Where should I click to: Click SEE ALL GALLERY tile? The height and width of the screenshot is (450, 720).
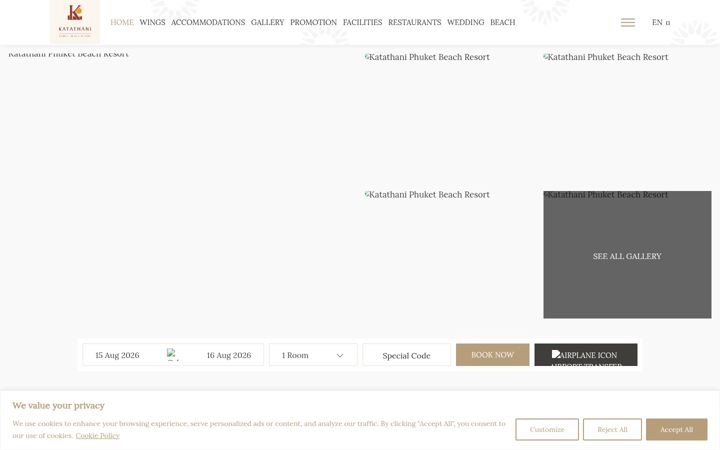click(627, 255)
